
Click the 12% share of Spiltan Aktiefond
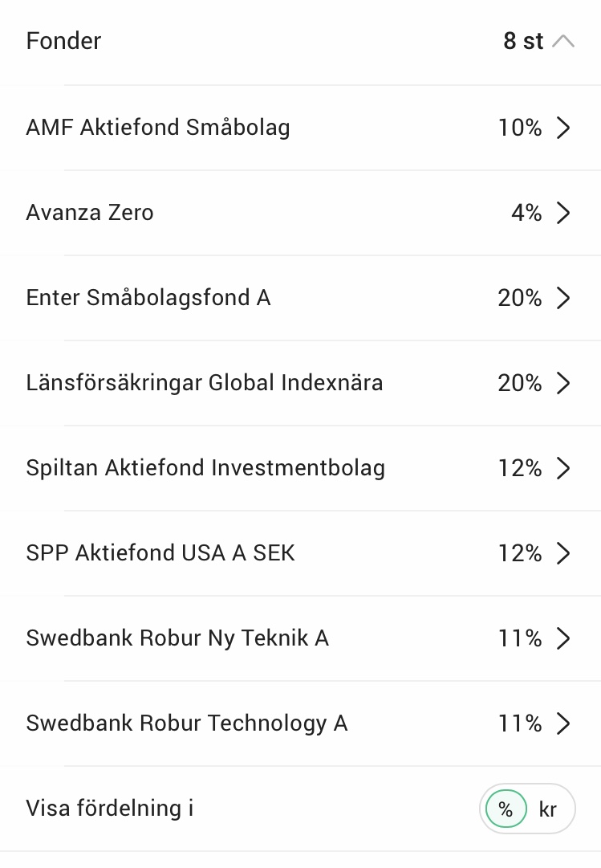520,468
